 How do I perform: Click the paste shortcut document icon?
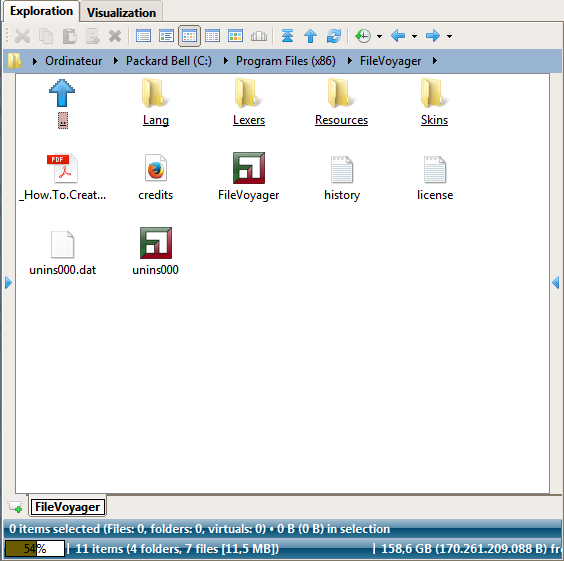click(x=92, y=36)
